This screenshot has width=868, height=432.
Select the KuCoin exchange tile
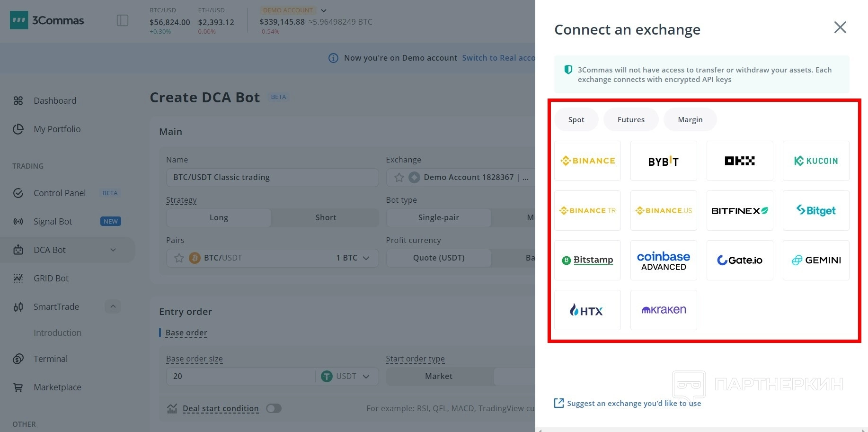coord(815,161)
